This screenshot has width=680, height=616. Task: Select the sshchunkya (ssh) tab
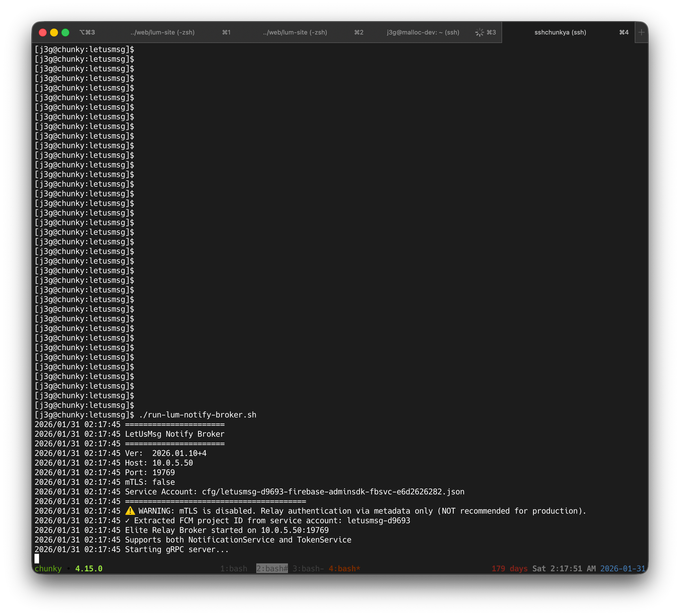coord(560,33)
